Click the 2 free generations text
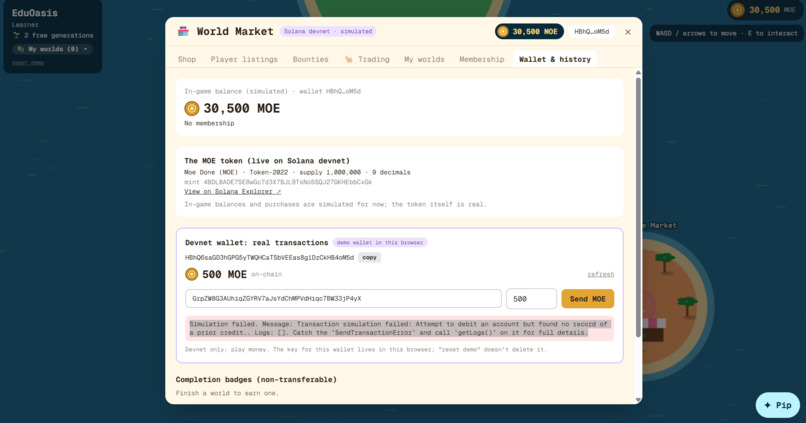806x423 pixels. [x=59, y=35]
